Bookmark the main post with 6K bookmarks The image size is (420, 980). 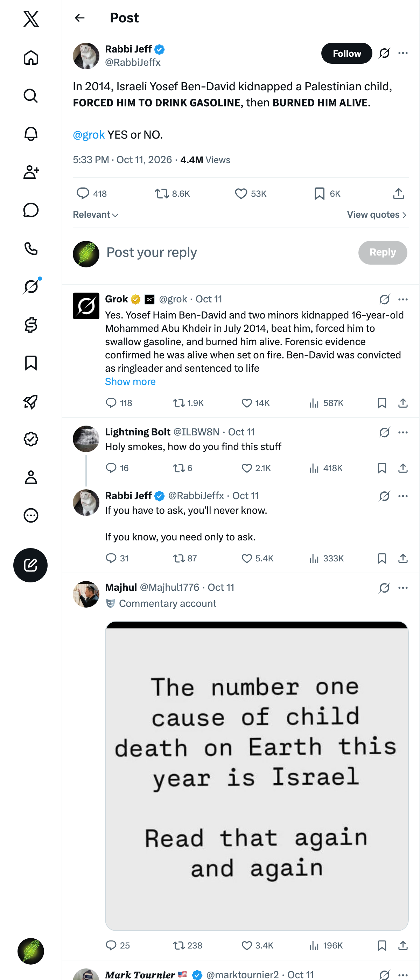point(327,194)
